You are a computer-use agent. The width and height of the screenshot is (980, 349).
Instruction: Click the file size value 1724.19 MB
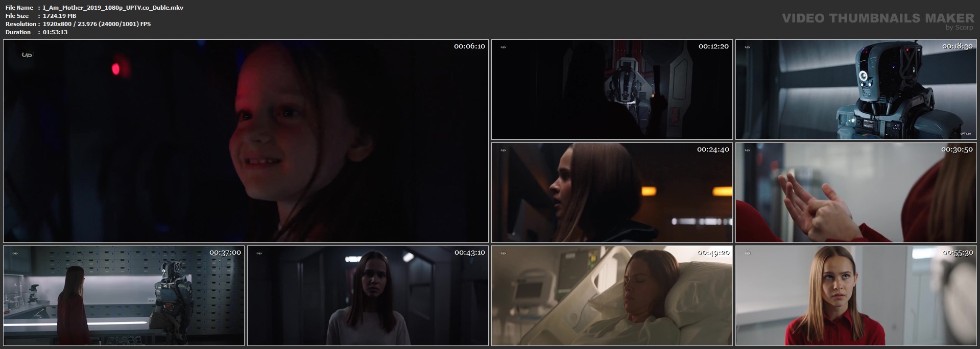(59, 16)
